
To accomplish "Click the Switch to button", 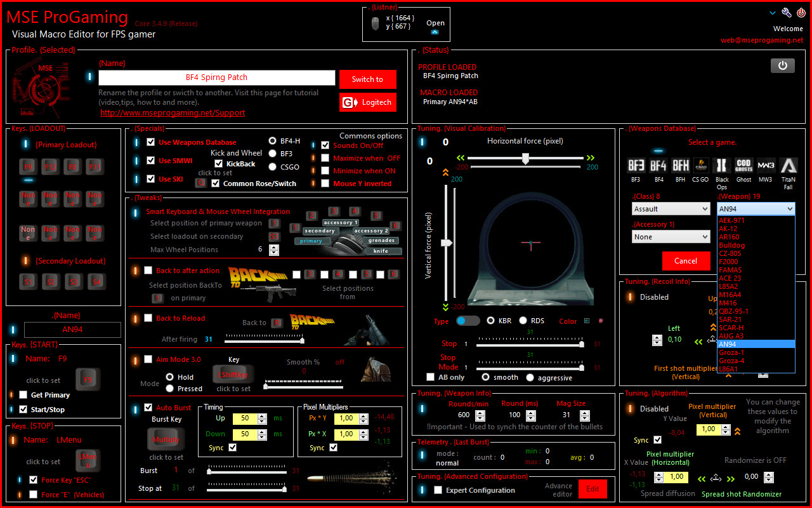I will [368, 79].
